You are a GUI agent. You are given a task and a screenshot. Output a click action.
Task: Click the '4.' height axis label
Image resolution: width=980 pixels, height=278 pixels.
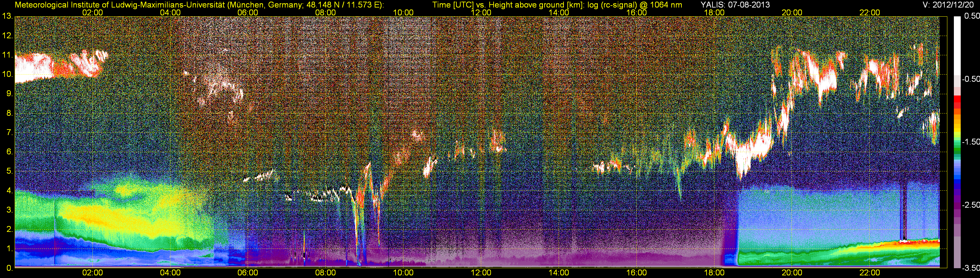[x=9, y=191]
